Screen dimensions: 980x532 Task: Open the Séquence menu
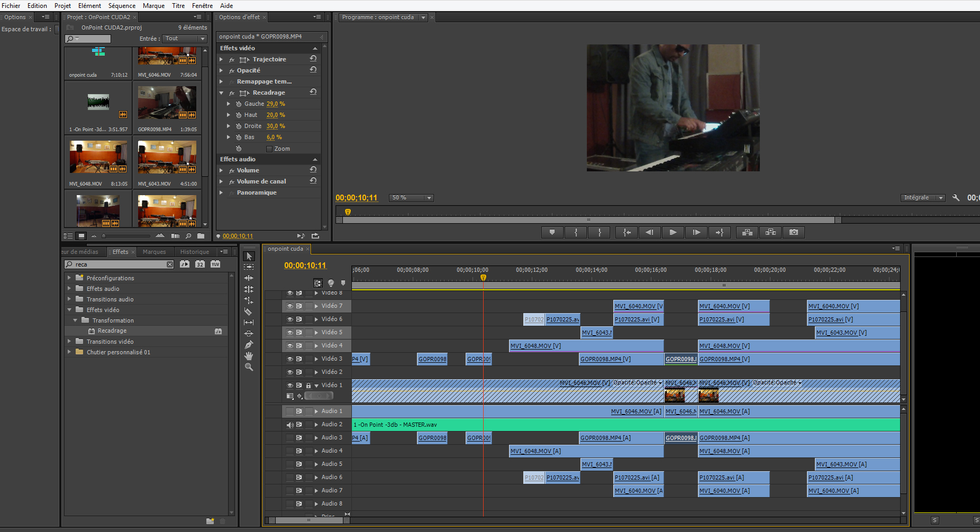tap(122, 6)
